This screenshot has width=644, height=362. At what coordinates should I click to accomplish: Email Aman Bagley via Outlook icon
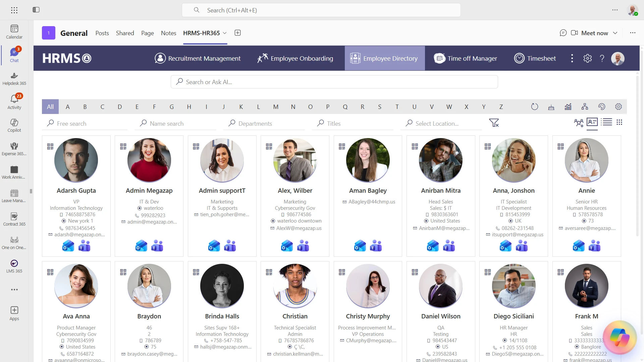pos(360,246)
